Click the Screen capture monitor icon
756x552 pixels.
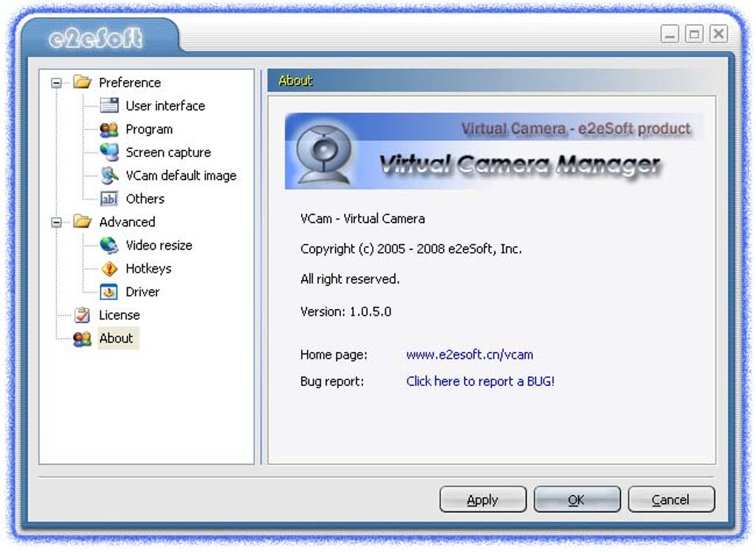coord(109,153)
